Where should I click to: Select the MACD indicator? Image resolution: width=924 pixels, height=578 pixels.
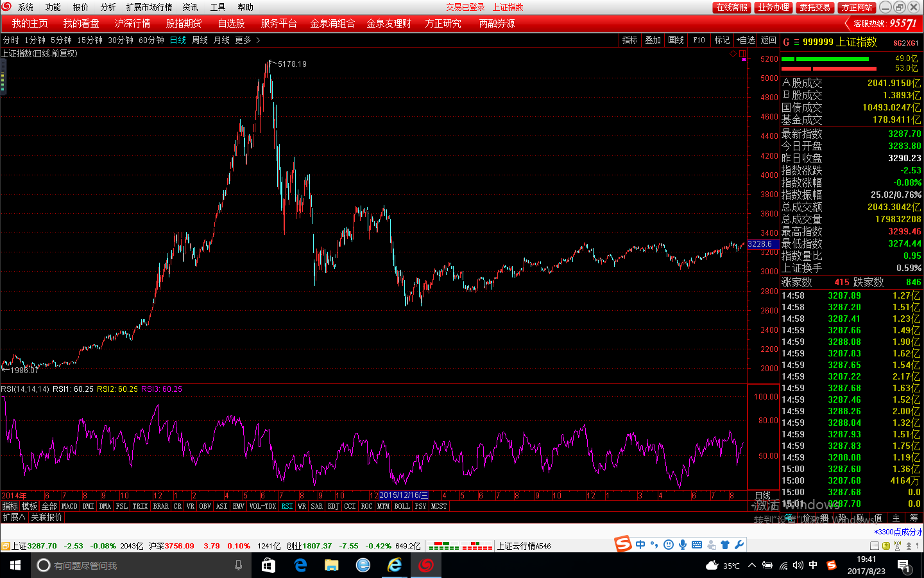click(69, 506)
